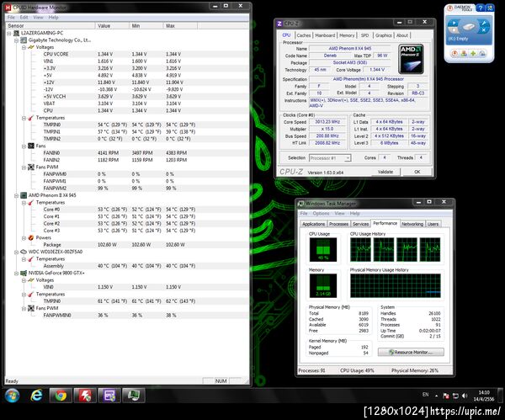Switch to the purple CPU-Z taskbar button
Viewport: 505px width, 420px height.
point(109,396)
